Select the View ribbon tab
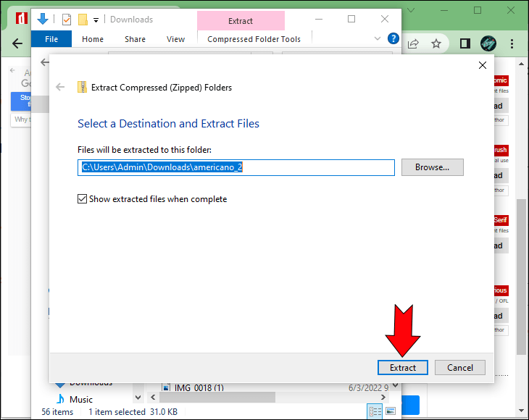The image size is (529, 420). 175,39
